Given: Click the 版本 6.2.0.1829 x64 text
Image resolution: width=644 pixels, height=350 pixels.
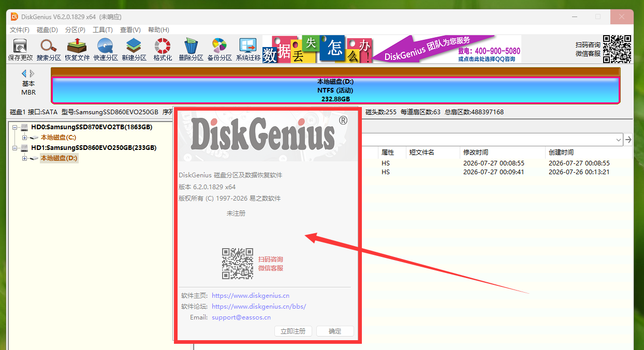Looking at the screenshot, I should coord(207,187).
